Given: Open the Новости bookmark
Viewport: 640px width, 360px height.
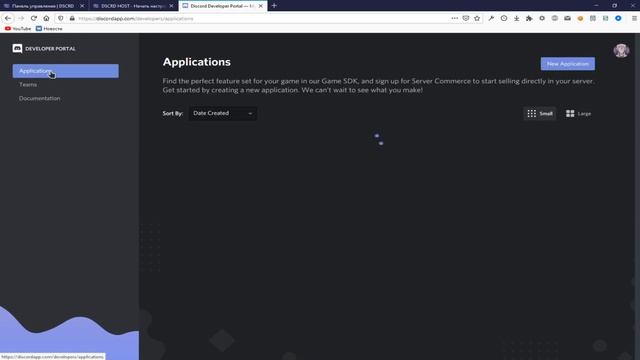Looking at the screenshot, I should pos(49,29).
